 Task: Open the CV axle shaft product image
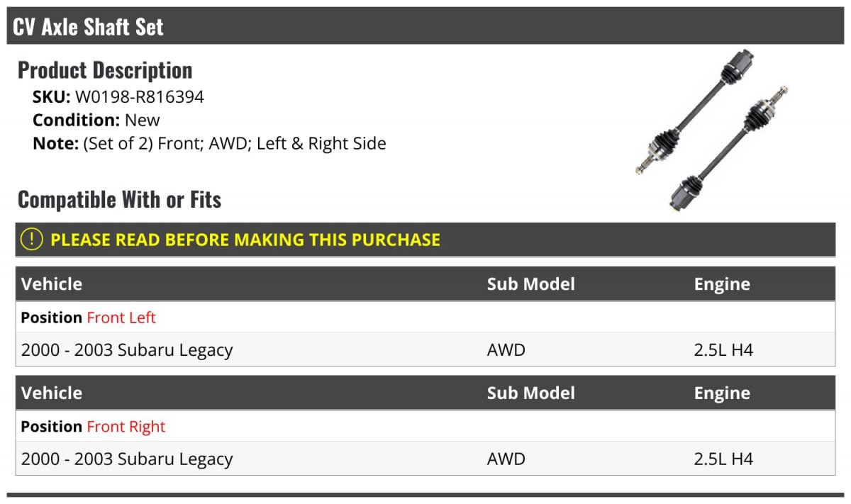(711, 130)
